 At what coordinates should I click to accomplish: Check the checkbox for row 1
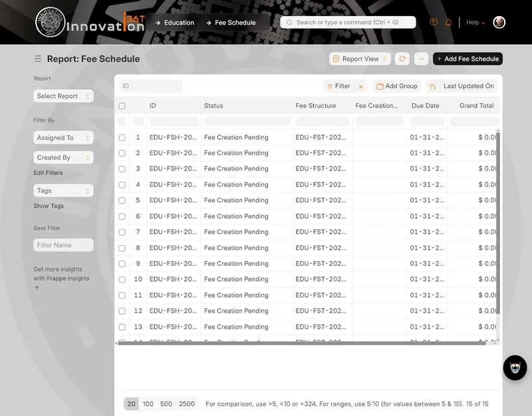click(122, 138)
